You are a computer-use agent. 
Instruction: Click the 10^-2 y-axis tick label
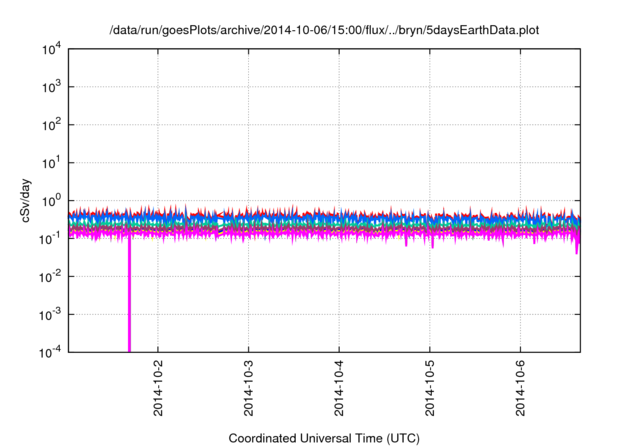click(x=50, y=277)
